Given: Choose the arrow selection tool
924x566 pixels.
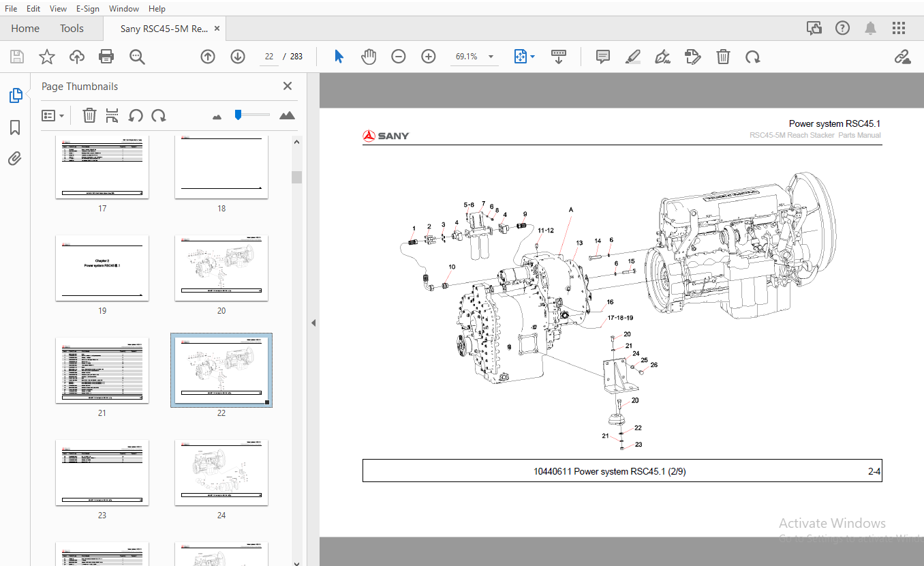Looking at the screenshot, I should 339,57.
